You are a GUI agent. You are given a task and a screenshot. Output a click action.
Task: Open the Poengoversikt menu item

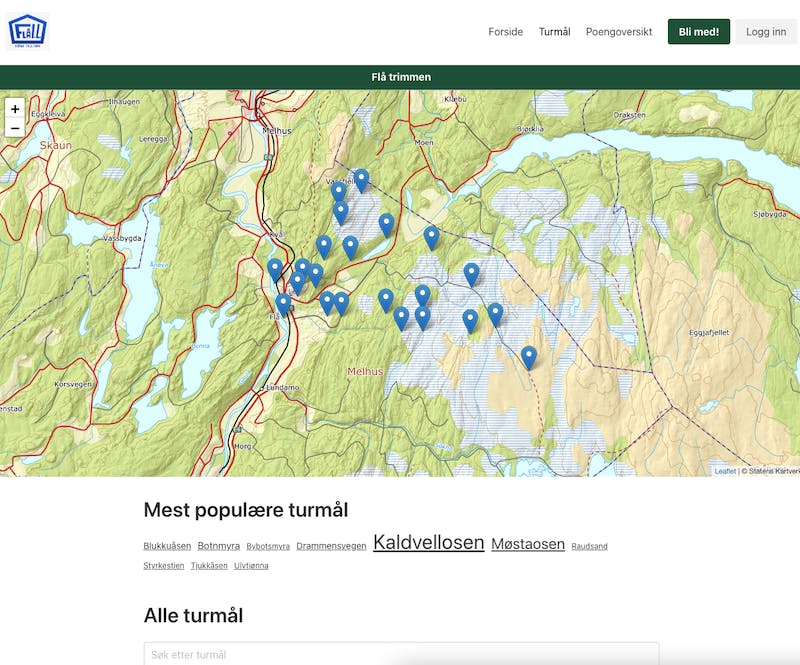pos(619,32)
